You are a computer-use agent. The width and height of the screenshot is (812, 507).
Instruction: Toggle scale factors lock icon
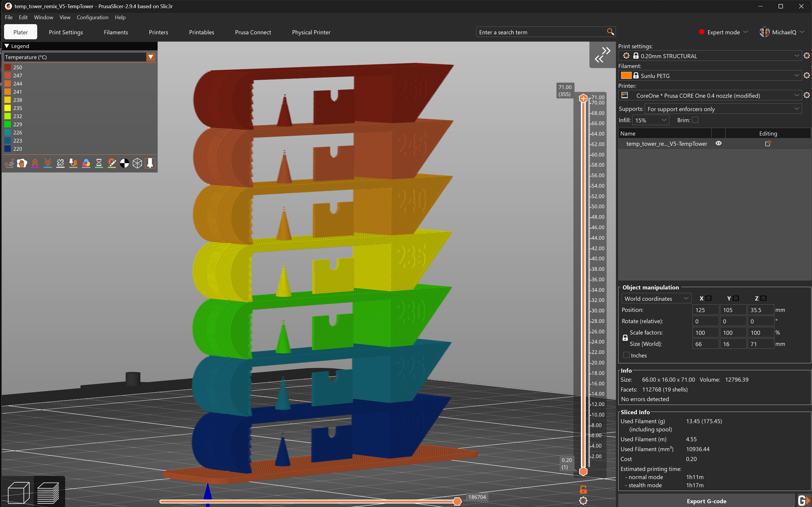click(x=625, y=338)
